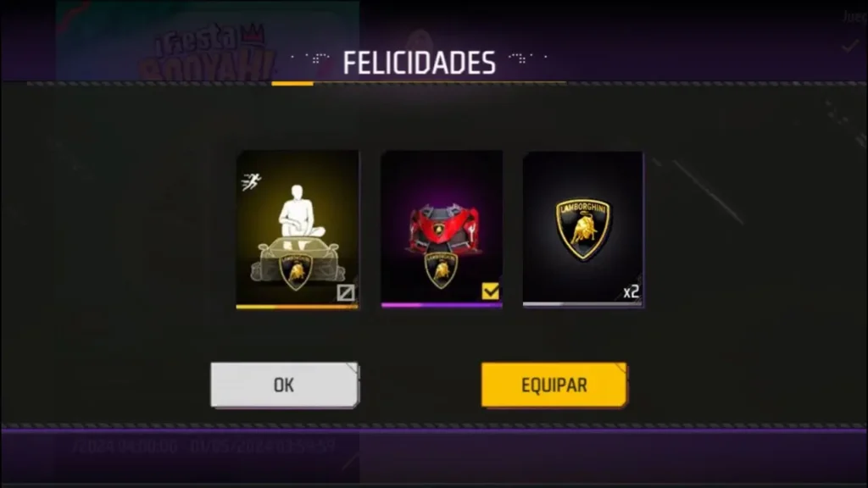Click the running-man emote icon

pos(251,181)
